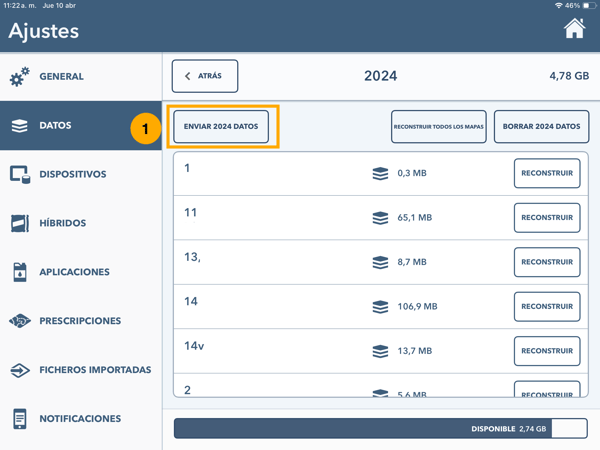Select field name 11 in the list
This screenshot has width=600, height=450.
[x=191, y=213]
